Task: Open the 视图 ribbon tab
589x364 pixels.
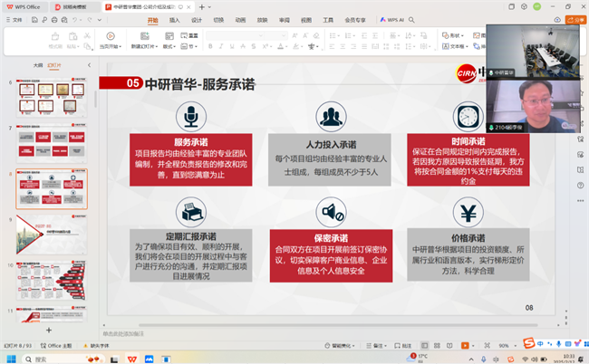Action: (306, 20)
